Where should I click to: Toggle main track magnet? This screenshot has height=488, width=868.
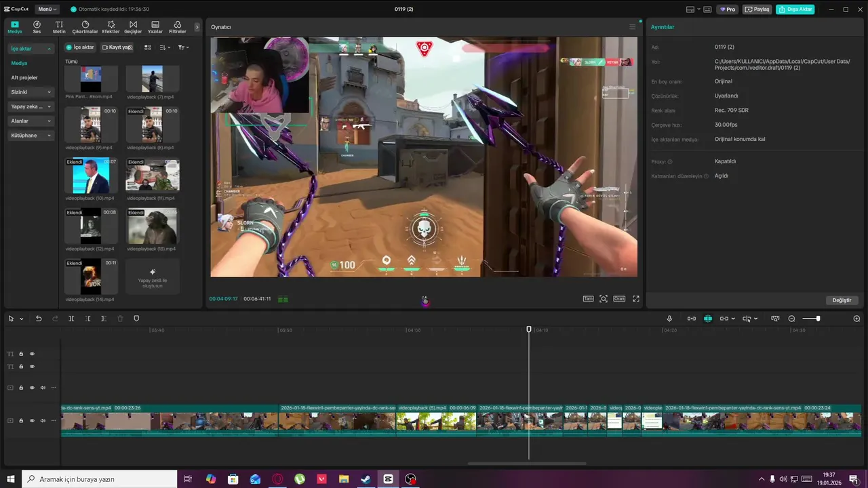(x=692, y=319)
